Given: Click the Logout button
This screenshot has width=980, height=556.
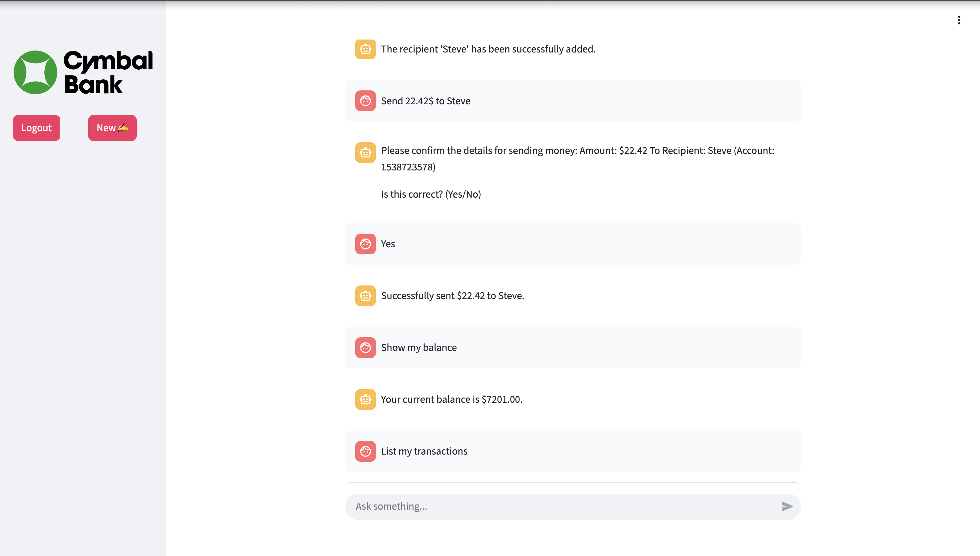Looking at the screenshot, I should click(36, 128).
